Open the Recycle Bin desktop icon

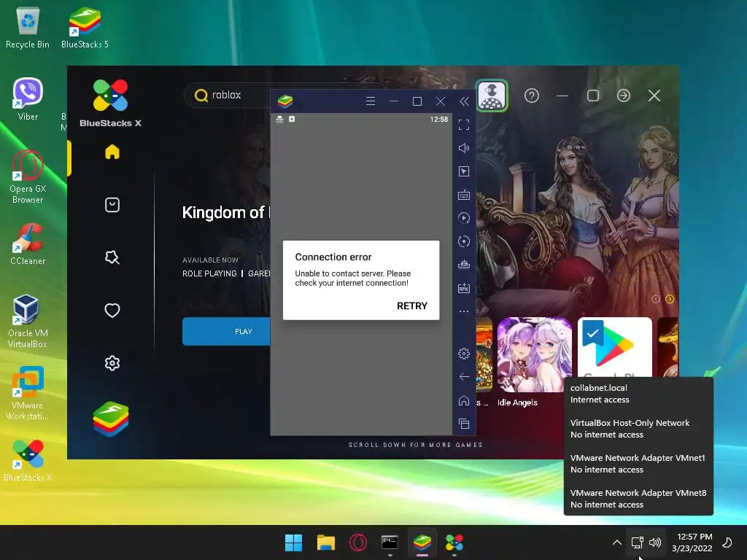[28, 28]
